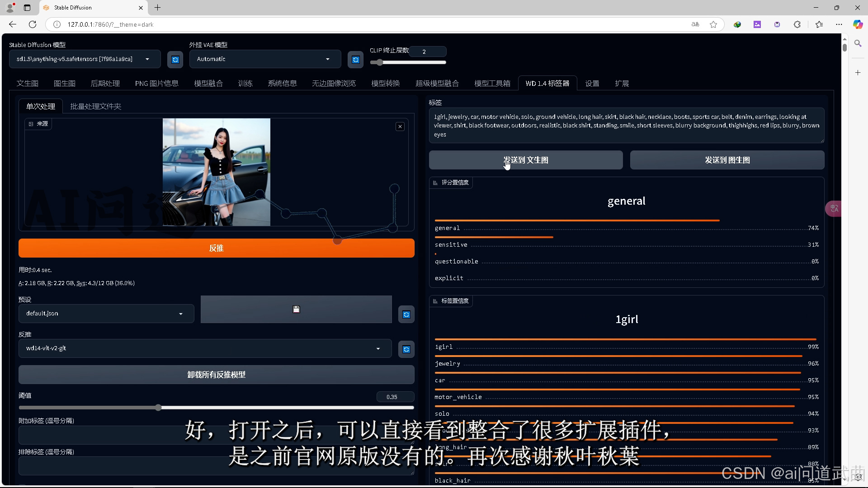Click the browser favorites star icon
This screenshot has width=868, height=488.
pyautogui.click(x=713, y=24)
